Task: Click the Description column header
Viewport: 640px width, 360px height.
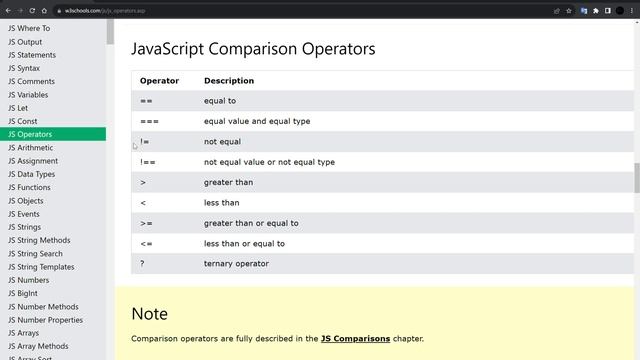Action: [x=229, y=81]
